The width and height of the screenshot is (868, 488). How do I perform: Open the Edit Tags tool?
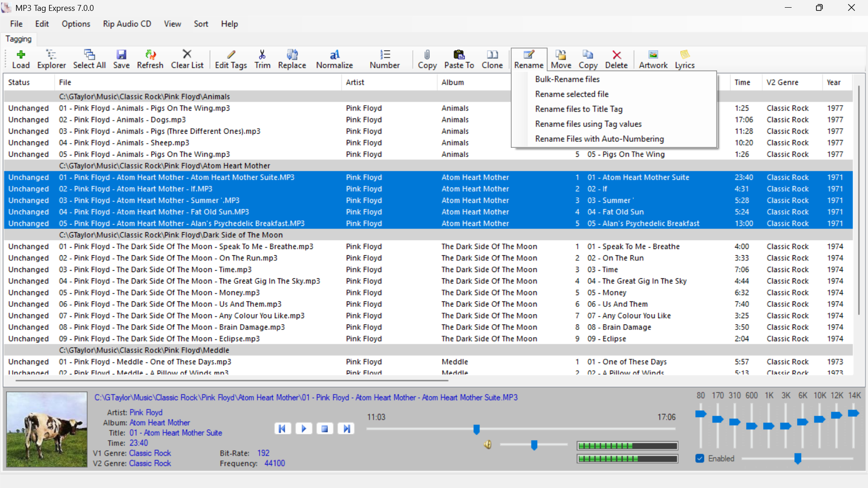pyautogui.click(x=231, y=59)
